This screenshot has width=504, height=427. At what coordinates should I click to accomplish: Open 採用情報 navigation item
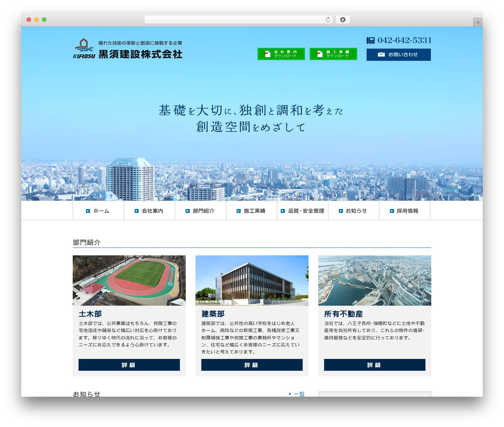[x=405, y=211]
